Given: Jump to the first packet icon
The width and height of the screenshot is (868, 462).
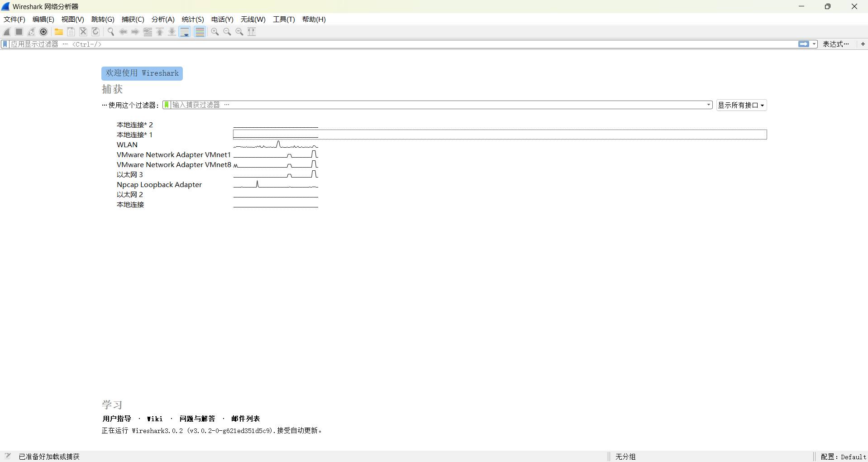Looking at the screenshot, I should [x=160, y=32].
